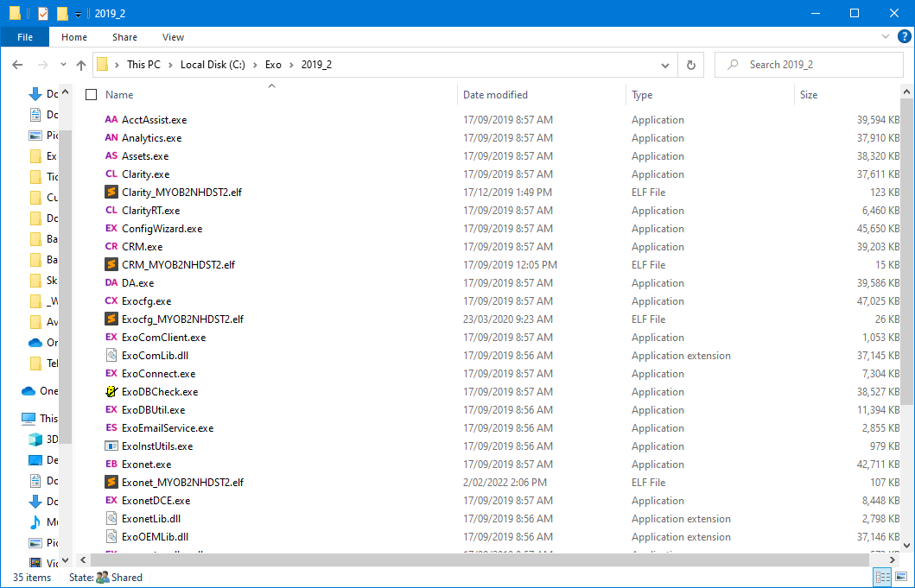This screenshot has height=588, width=915.
Task: Open the File menu
Action: click(25, 37)
